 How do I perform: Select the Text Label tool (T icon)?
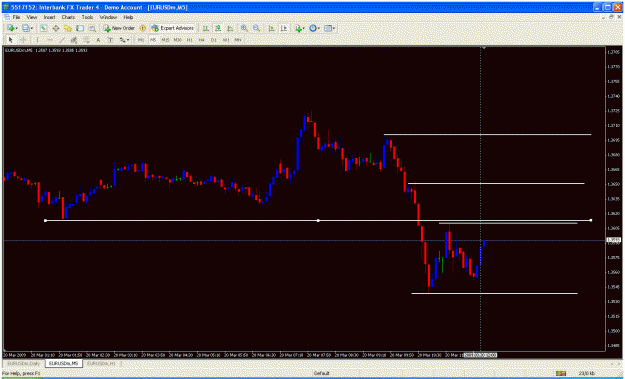pos(110,39)
